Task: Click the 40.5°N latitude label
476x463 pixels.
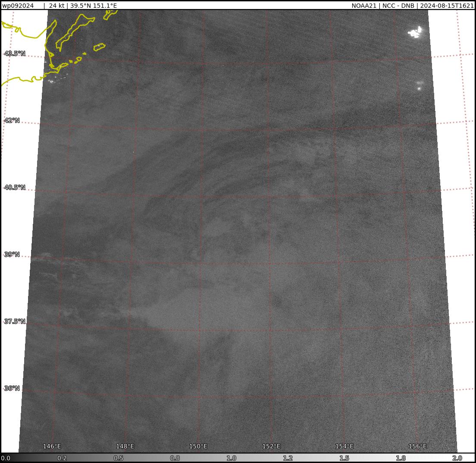Action: click(15, 187)
